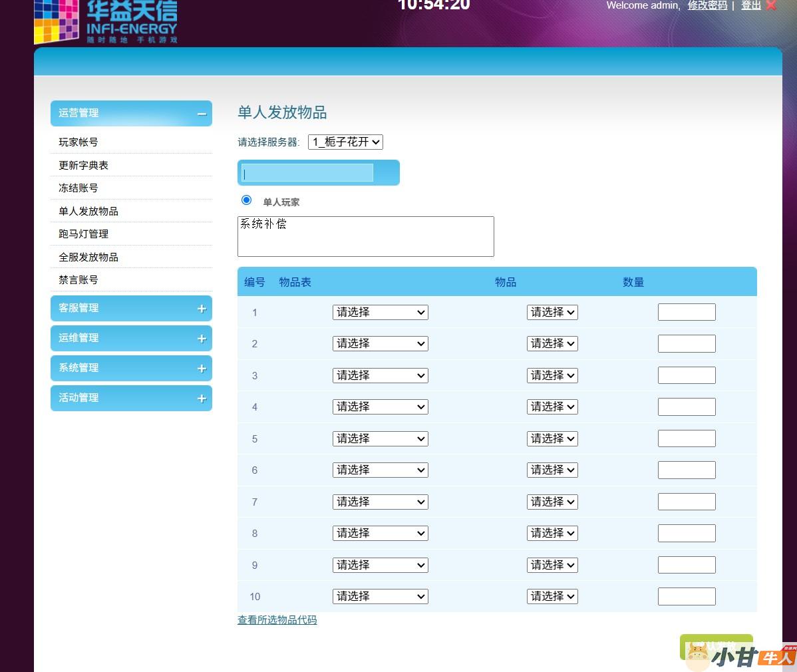Open the 物品表 dropdown in row 7
The width and height of the screenshot is (797, 672).
(380, 502)
